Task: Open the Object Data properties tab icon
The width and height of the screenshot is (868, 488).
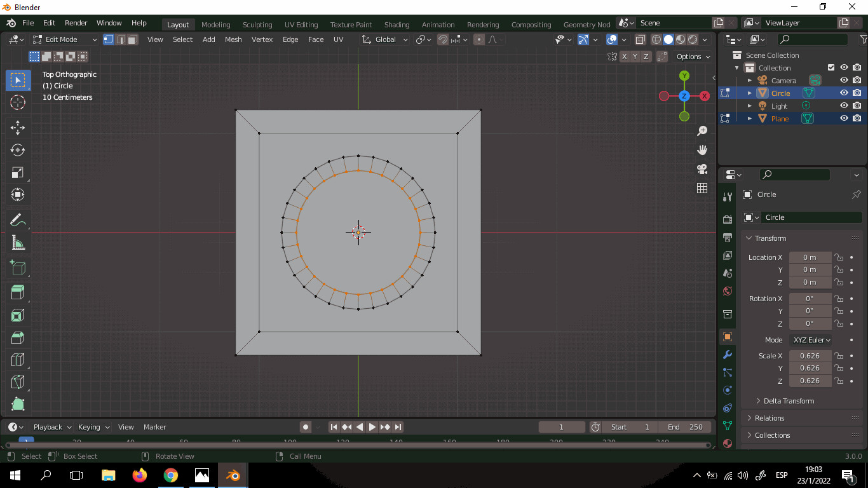Action: tap(728, 426)
